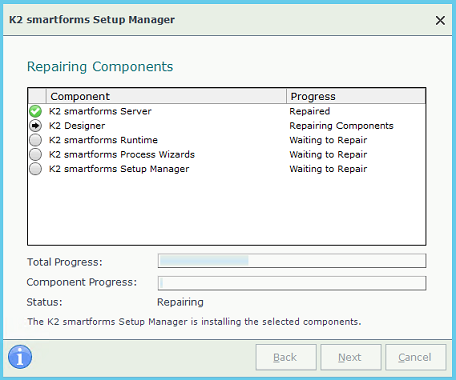
Task: Click the green checkmark icon for K2 smartforms Server
Action: 35,111
